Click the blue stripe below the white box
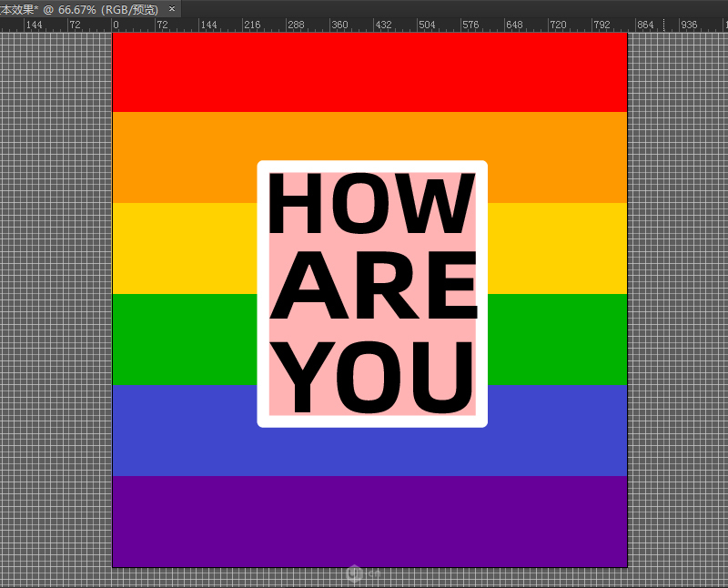This screenshot has height=588, width=728. click(369, 451)
